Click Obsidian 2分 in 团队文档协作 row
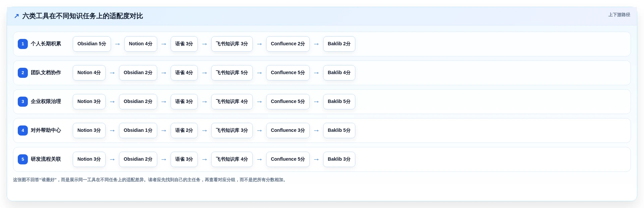 point(138,73)
